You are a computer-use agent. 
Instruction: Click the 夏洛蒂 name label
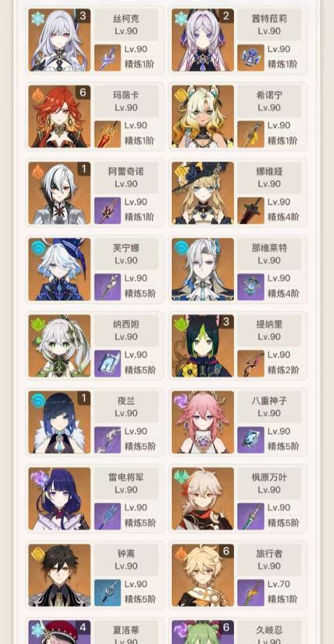pyautogui.click(x=126, y=630)
